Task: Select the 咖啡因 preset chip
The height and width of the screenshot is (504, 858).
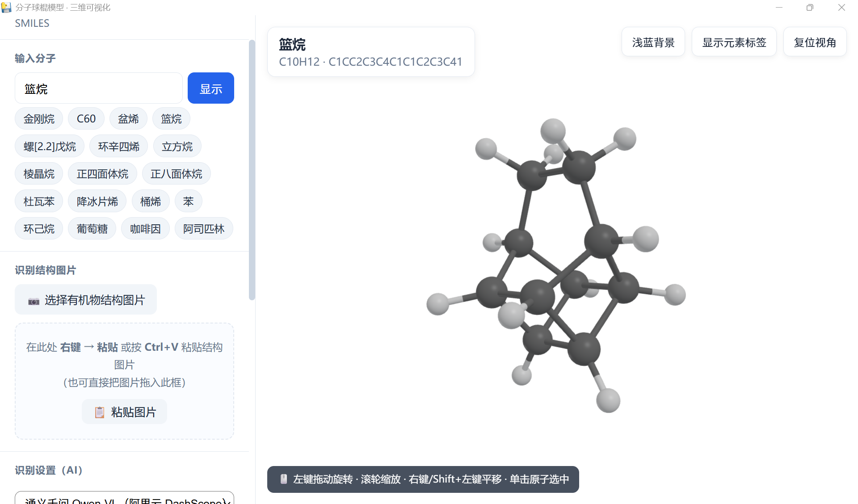Action: [145, 228]
